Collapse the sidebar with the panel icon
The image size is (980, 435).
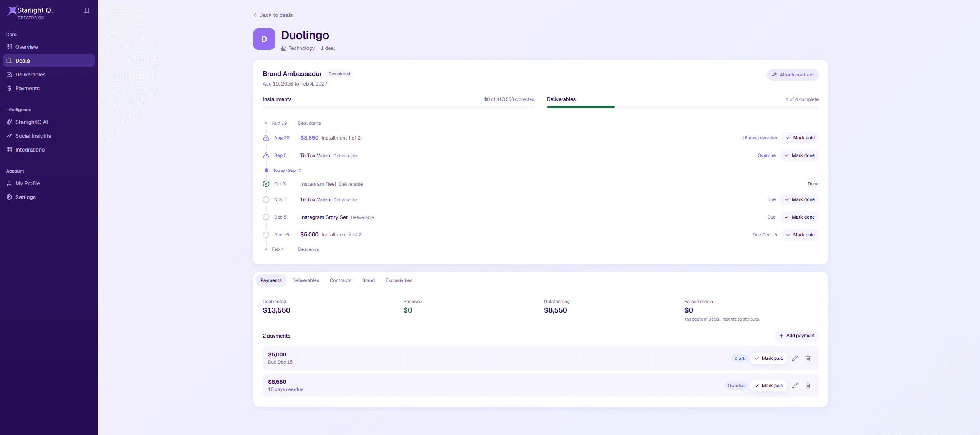pos(86,10)
